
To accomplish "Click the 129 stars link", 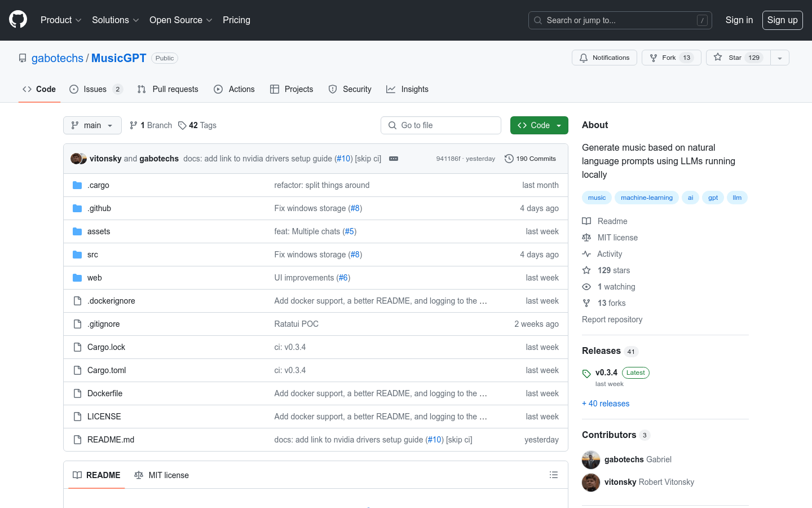I will 614,270.
